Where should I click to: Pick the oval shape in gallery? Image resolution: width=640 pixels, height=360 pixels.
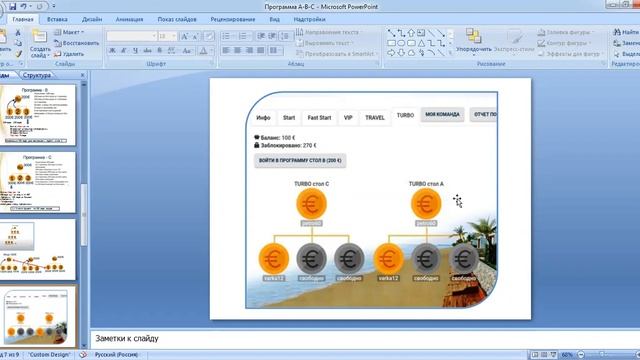[x=401, y=43]
